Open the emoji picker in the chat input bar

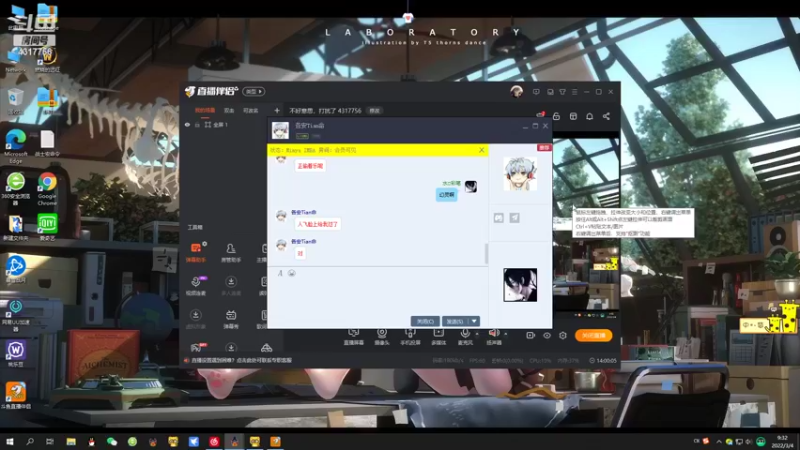[x=292, y=273]
